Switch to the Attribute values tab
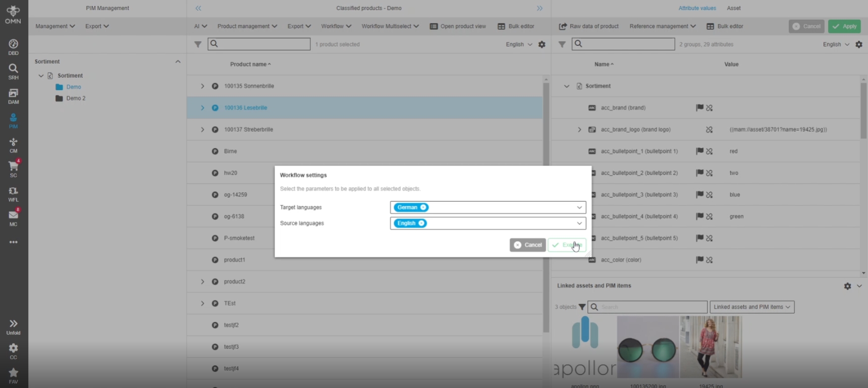The image size is (868, 388). 697,8
